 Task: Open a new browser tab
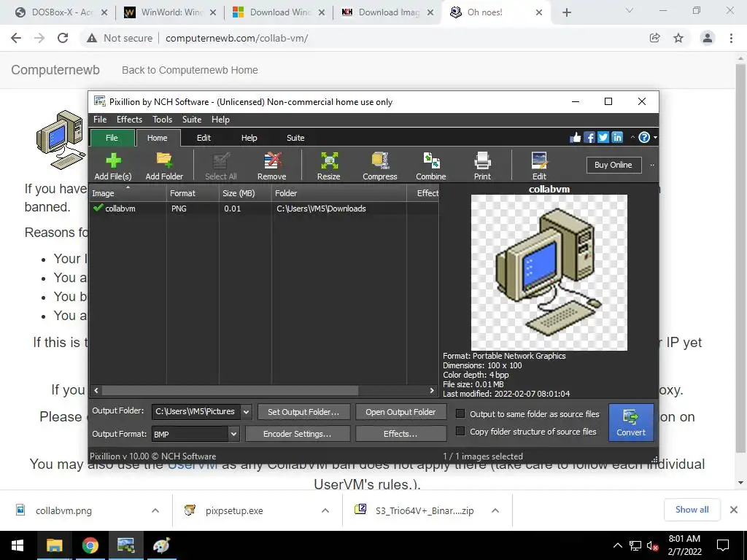(566, 12)
